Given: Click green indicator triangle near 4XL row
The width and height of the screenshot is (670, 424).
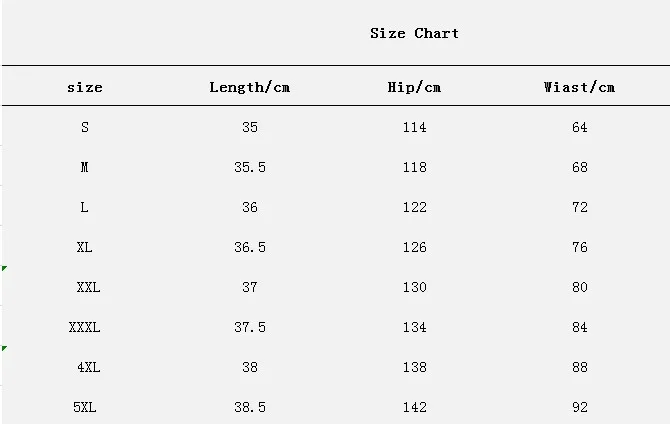Looking at the screenshot, I should [x=4, y=348].
